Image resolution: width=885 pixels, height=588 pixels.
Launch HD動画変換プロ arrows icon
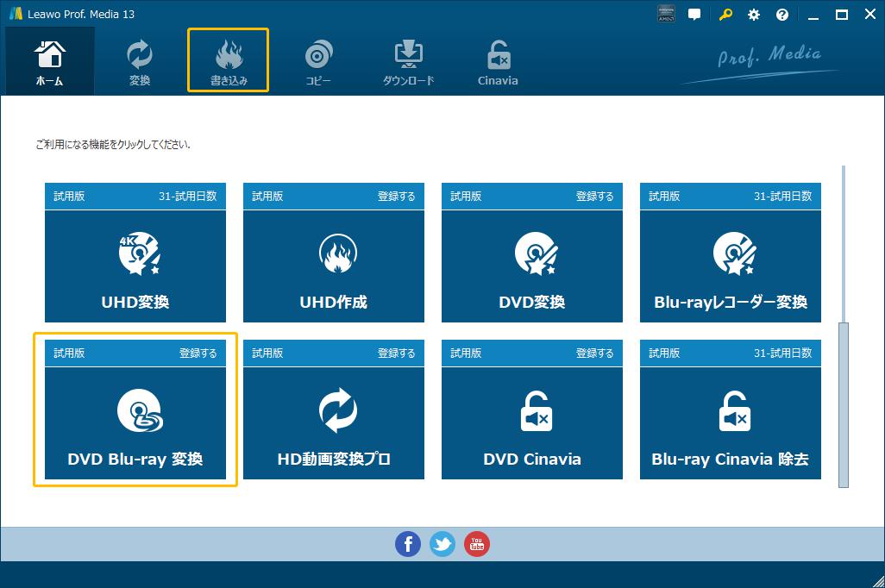coord(337,410)
